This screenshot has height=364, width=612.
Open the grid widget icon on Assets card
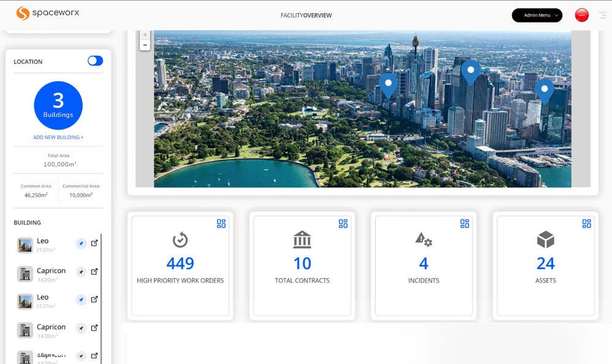[x=586, y=224]
